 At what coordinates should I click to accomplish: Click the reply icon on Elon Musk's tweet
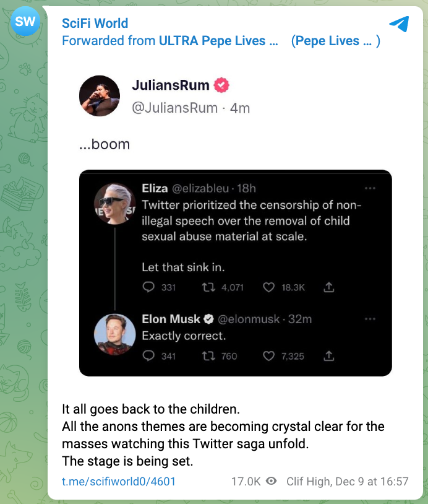tap(148, 356)
